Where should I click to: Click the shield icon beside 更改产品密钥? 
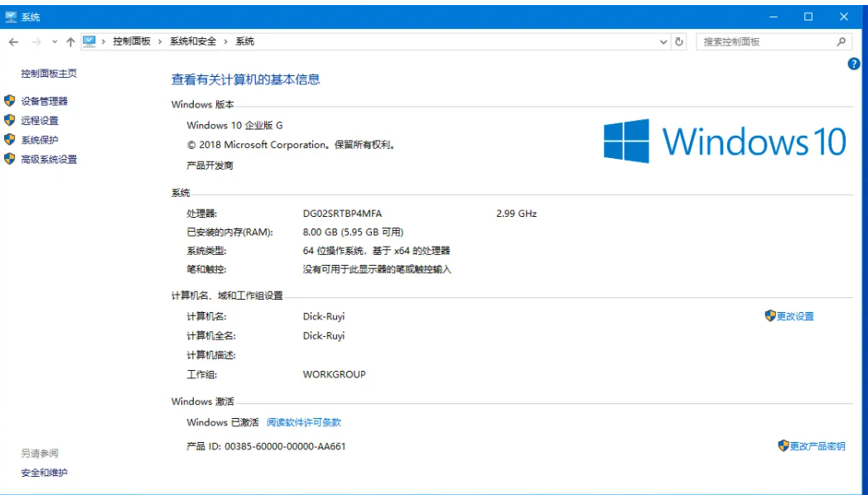tap(783, 446)
